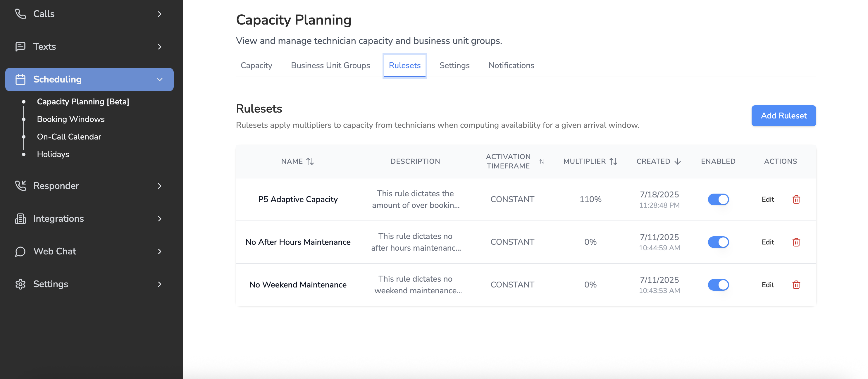This screenshot has width=868, height=379.
Task: Click trash icon for No After Hours Maintenance
Action: 796,242
